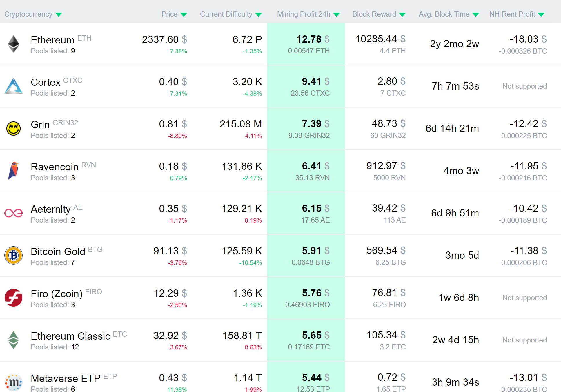The height and width of the screenshot is (392, 561).
Task: Sort by Price column arrow
Action: click(x=184, y=14)
